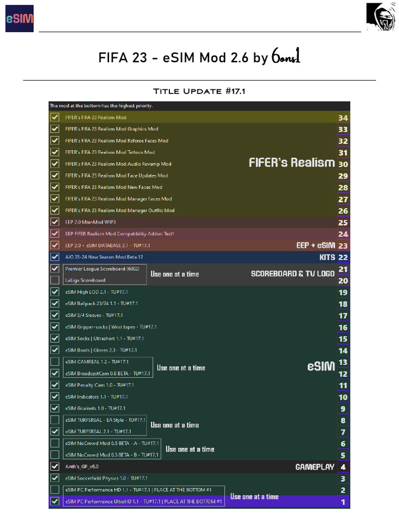Click the 'FIFER's Realism' group label

pyautogui.click(x=292, y=163)
